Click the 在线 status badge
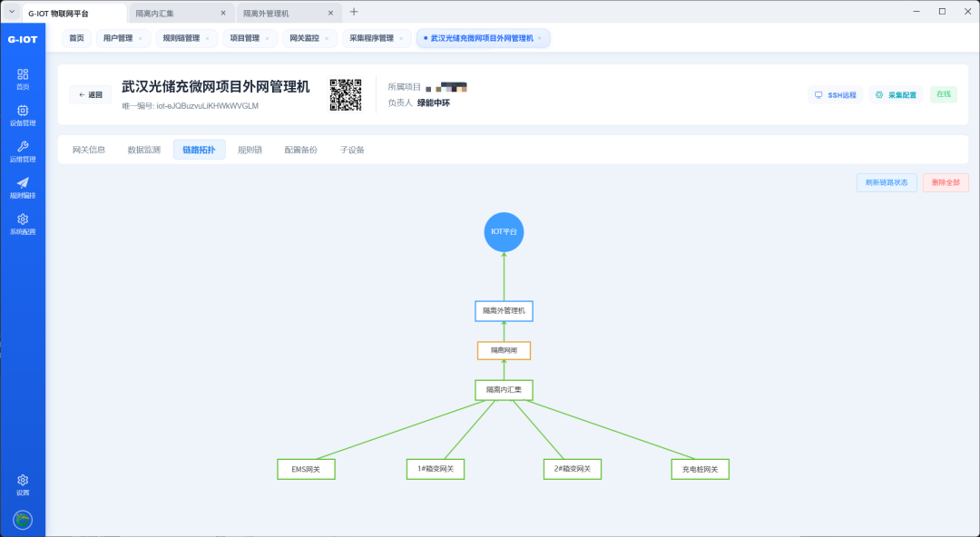 pyautogui.click(x=944, y=94)
